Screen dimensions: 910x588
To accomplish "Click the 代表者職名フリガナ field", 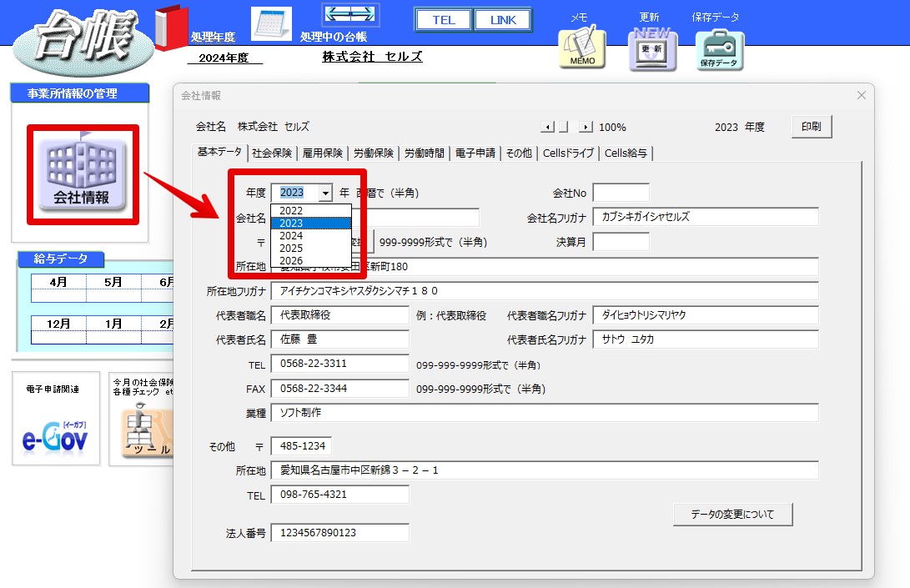I will click(x=706, y=315).
